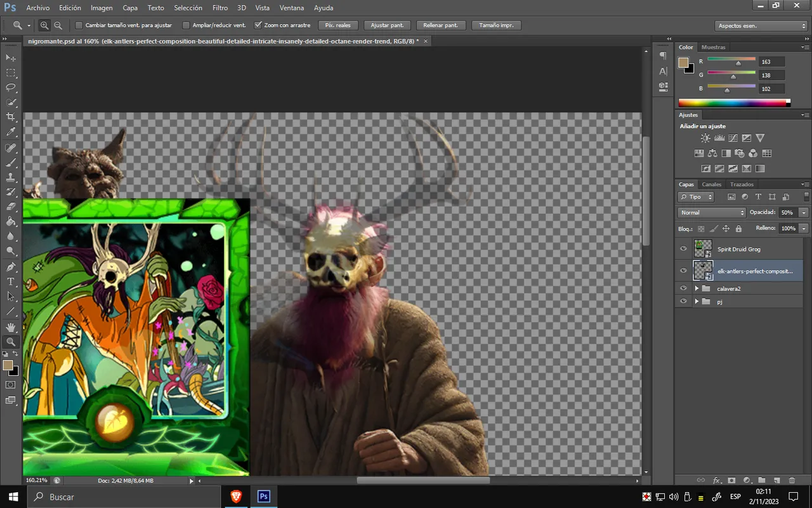Hide the pj group
This screenshot has width=812, height=508.
tap(683, 302)
